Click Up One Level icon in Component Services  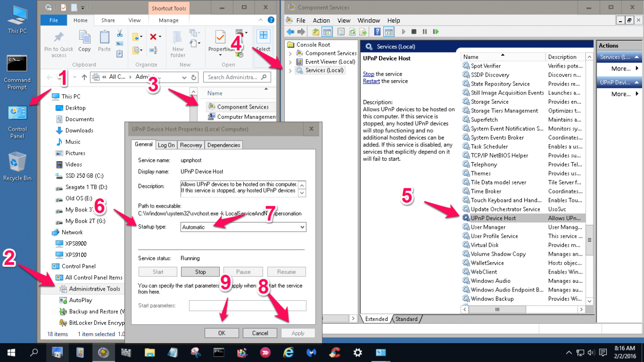(x=316, y=32)
